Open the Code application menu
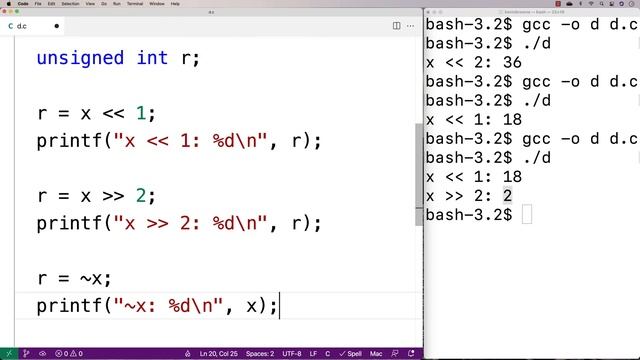The image size is (640, 360). coord(23,4)
